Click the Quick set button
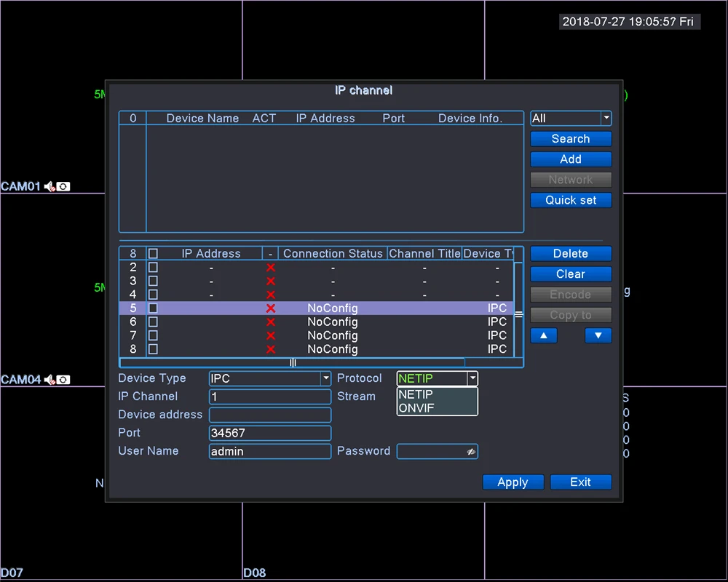This screenshot has width=728, height=582. point(571,200)
